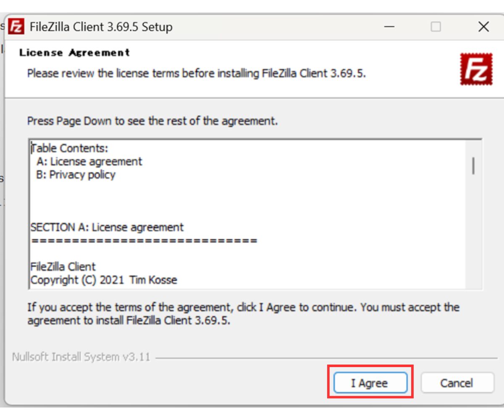Screen dimensions: 504x420
Task: Click the license text scrollbar thumb
Action: point(473,165)
